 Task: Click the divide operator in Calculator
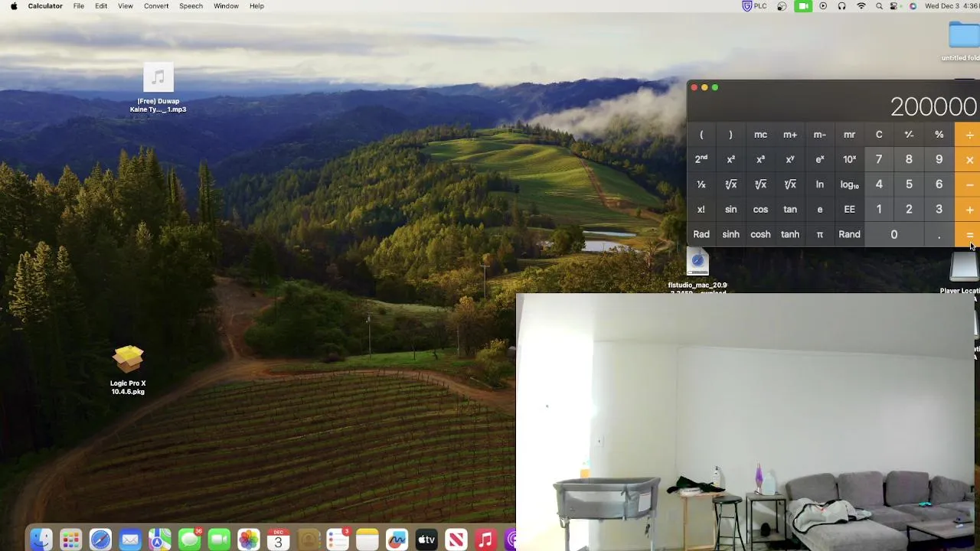(x=967, y=135)
